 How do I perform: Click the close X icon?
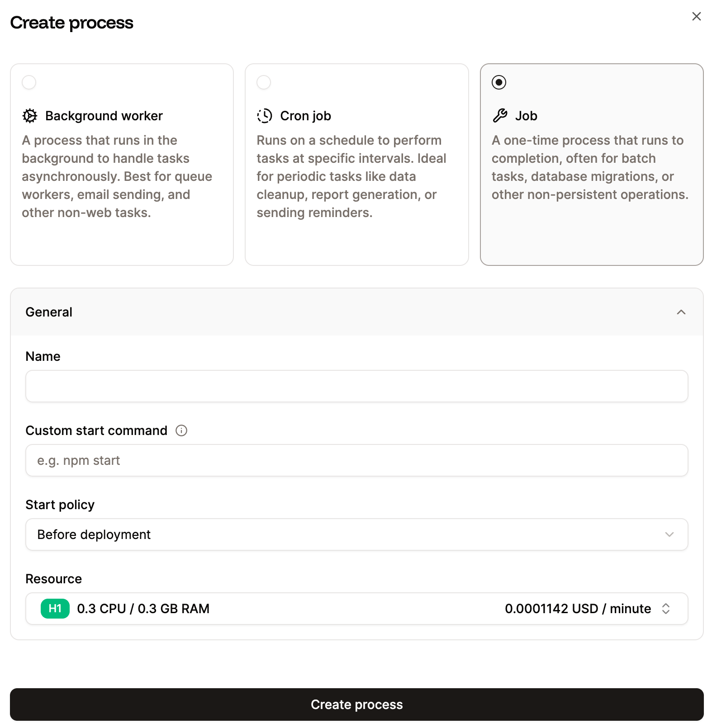pos(696,16)
